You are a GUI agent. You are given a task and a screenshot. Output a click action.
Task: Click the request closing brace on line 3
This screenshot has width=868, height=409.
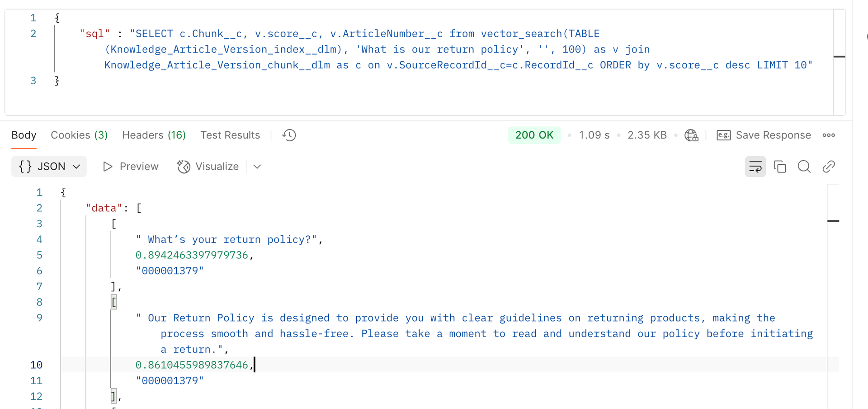pos(57,81)
